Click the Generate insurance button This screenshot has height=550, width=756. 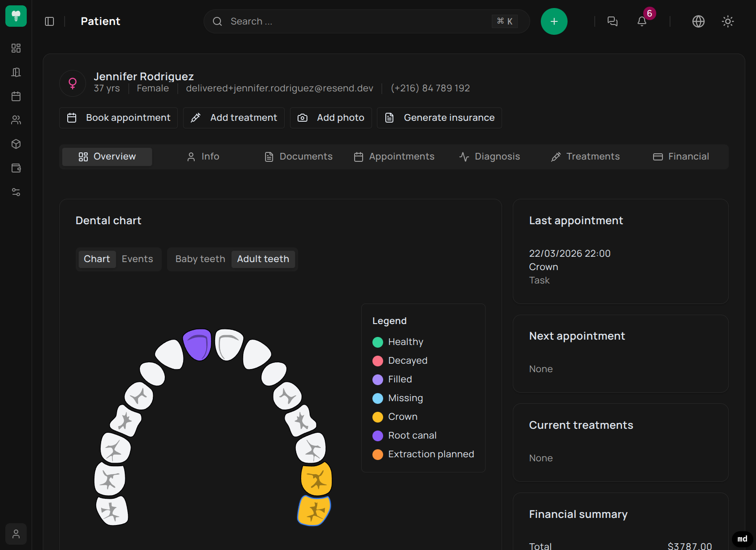click(x=439, y=118)
